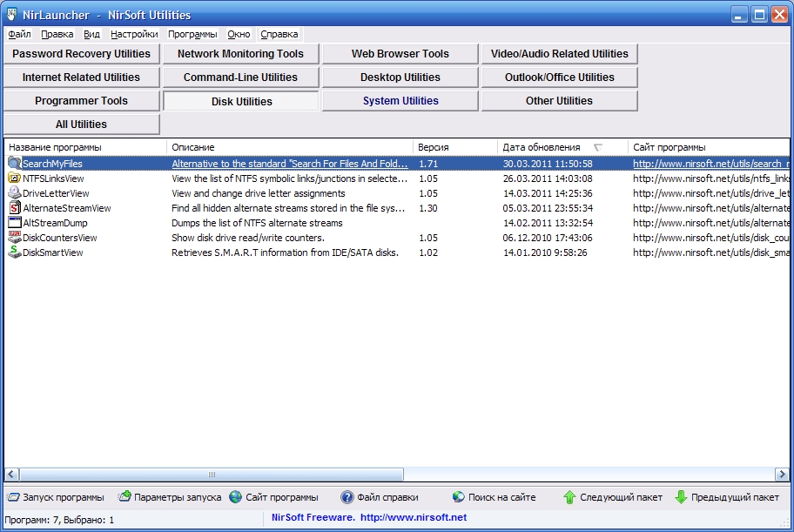This screenshot has height=532, width=794.
Task: Switch to System Utilities category
Action: (x=400, y=101)
